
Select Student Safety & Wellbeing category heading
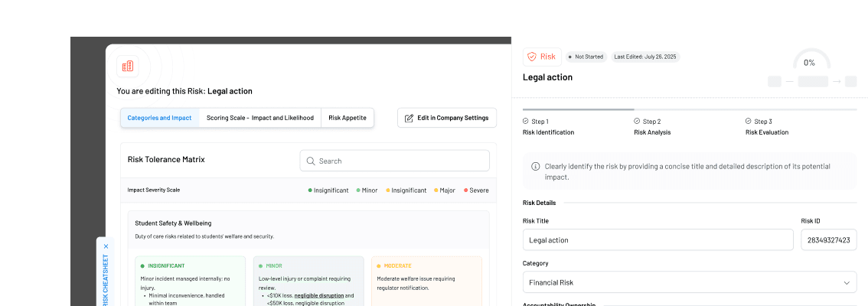pos(173,223)
